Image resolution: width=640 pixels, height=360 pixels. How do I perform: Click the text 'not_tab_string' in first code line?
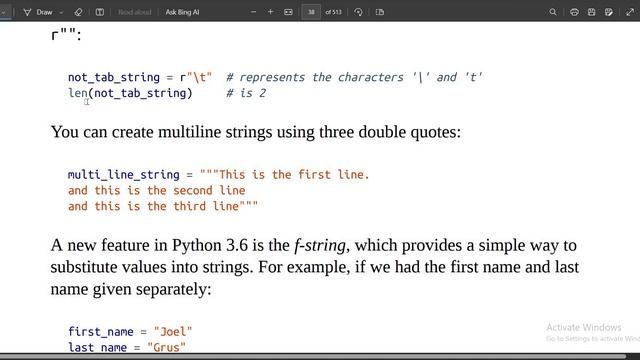(x=113, y=77)
